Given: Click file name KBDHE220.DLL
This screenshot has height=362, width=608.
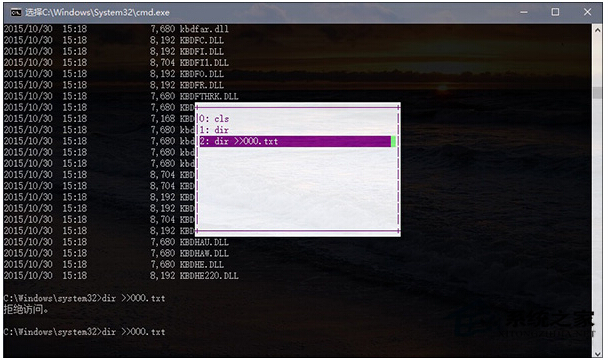Looking at the screenshot, I should click(x=209, y=276).
